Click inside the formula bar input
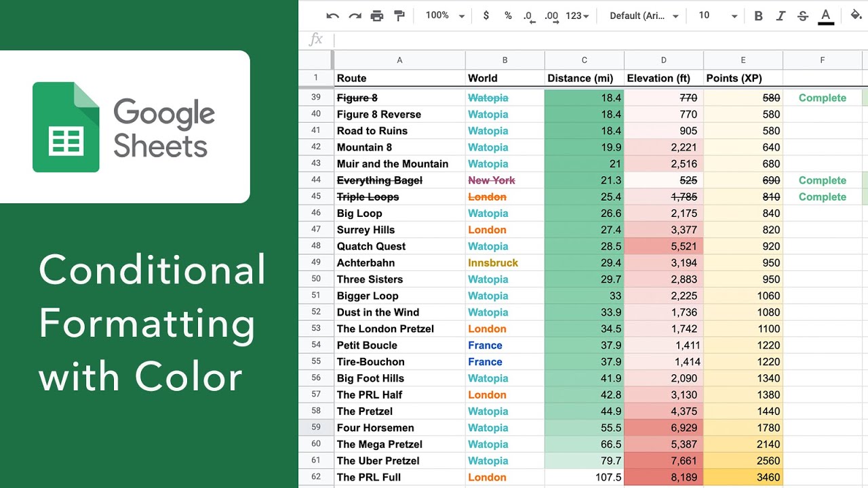This screenshot has height=488, width=868. pos(601,39)
